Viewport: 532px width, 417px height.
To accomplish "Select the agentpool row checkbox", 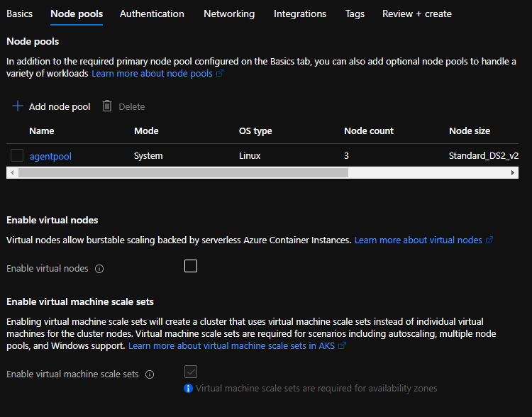I will (x=18, y=155).
